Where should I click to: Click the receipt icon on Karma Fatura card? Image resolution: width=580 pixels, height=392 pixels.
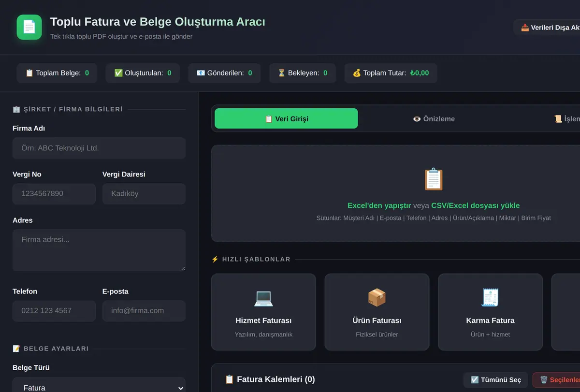[x=490, y=298]
